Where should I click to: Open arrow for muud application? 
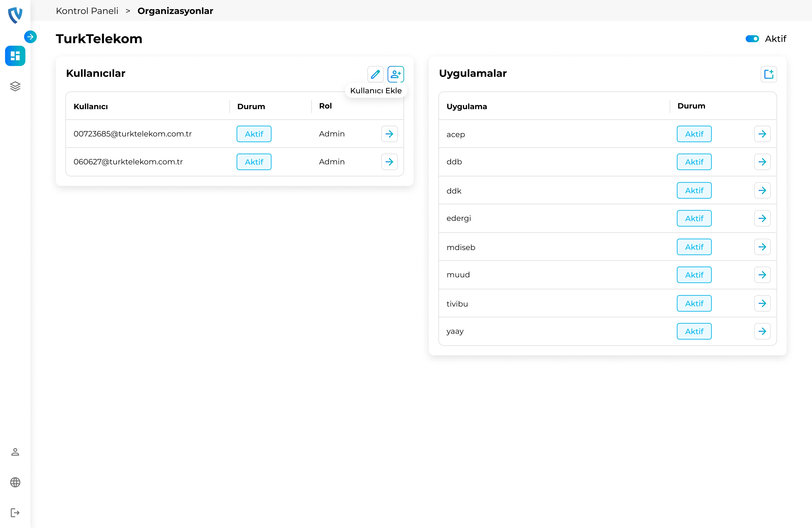coord(762,275)
